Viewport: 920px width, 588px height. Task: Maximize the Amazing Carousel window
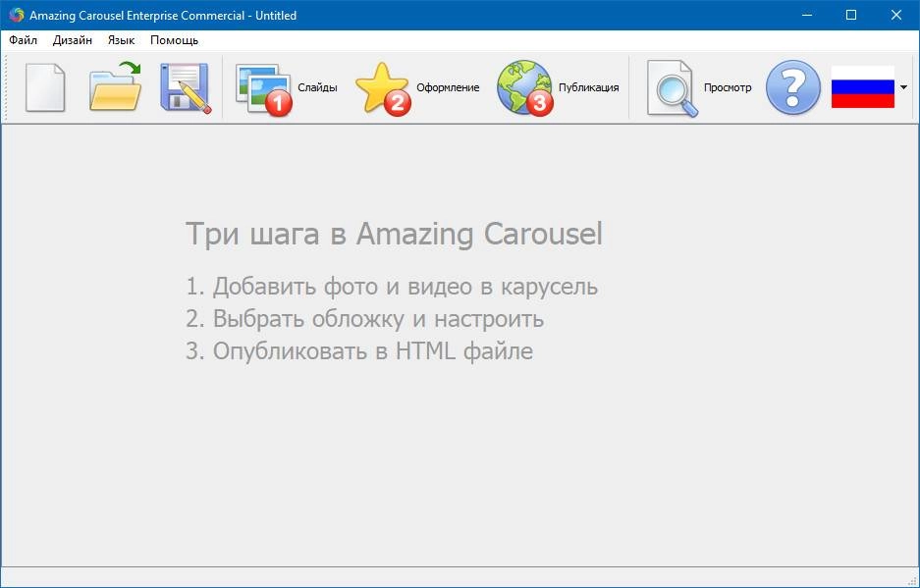(x=851, y=16)
